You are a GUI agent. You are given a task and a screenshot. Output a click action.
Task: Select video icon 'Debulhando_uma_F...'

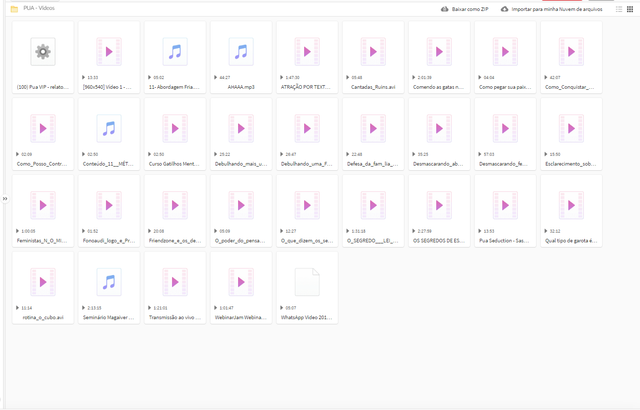307,129
